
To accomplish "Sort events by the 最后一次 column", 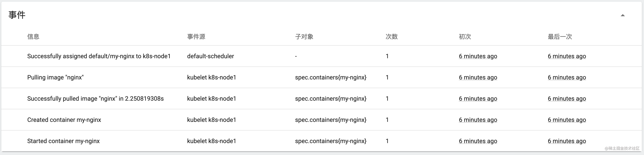I will (x=560, y=37).
